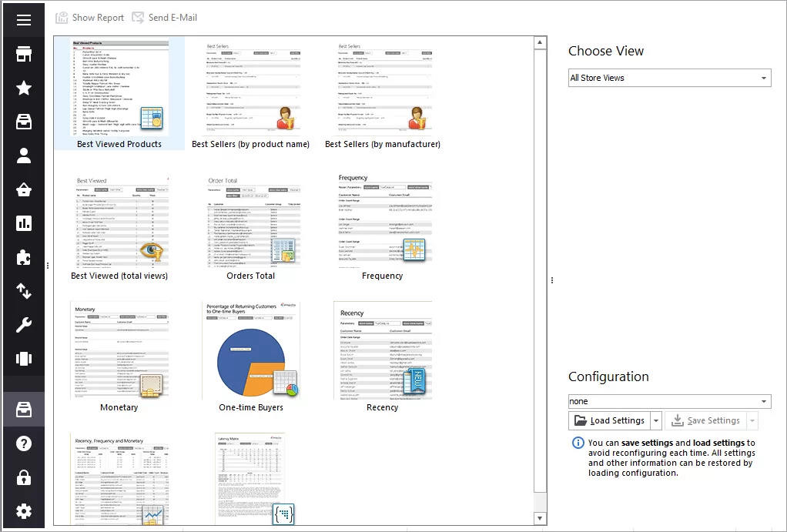Click the Save Settings button
The width and height of the screenshot is (787, 532).
705,420
